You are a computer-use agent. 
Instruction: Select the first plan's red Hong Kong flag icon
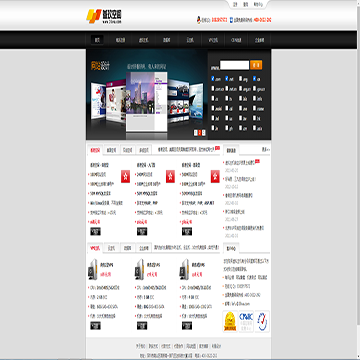pos(125,177)
